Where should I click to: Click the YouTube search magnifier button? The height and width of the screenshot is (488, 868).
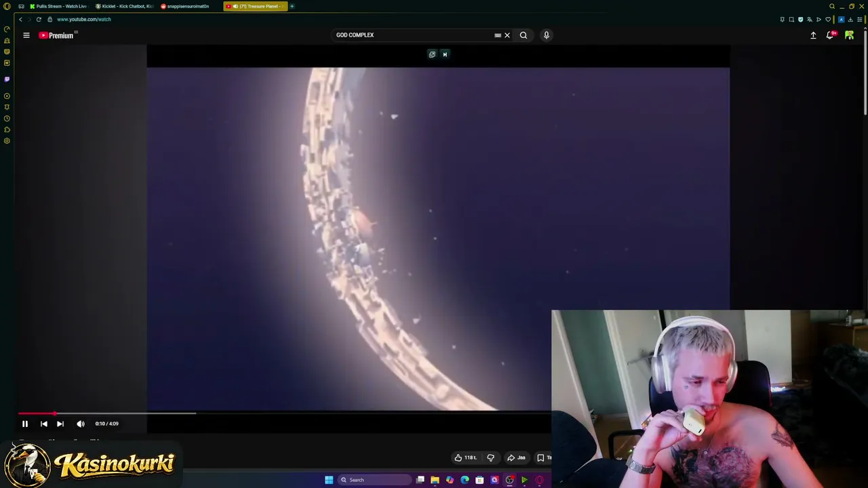click(x=524, y=35)
